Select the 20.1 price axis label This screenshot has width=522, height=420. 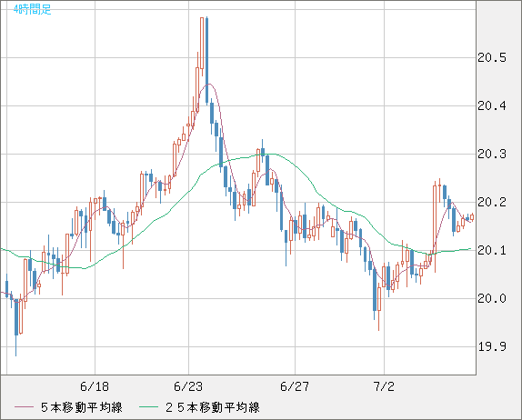492,250
